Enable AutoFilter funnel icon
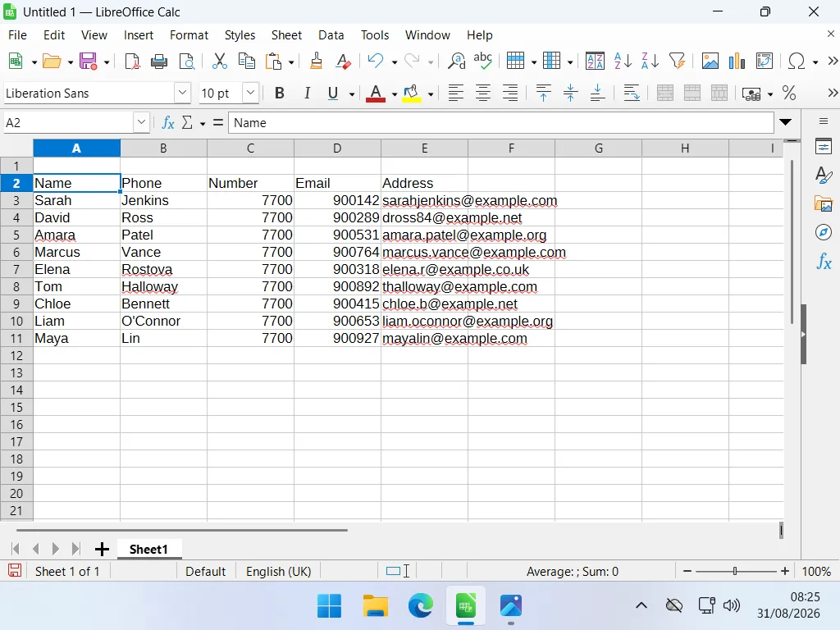Image resolution: width=840 pixels, height=630 pixels. coord(677,61)
